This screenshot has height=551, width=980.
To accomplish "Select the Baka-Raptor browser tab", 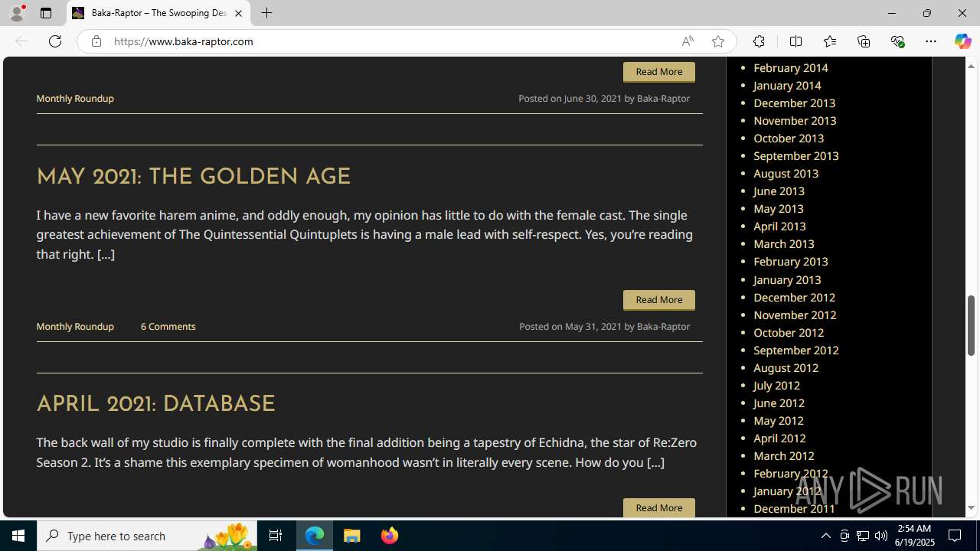I will tap(158, 13).
